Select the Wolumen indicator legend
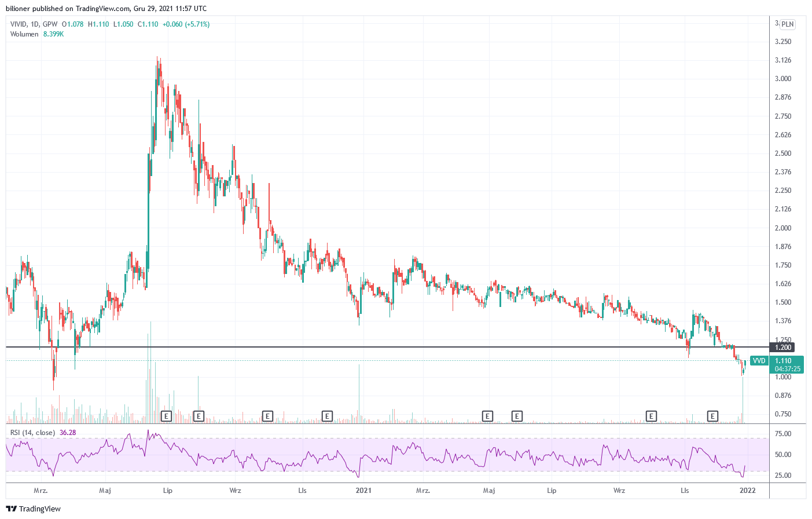Screen dimensions: 812x519 [x=24, y=34]
